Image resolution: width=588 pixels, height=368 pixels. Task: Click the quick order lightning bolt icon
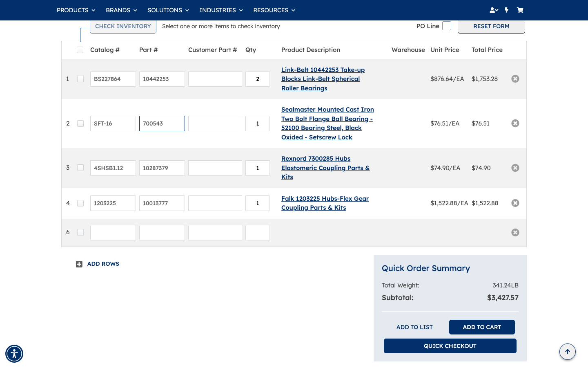(x=506, y=10)
